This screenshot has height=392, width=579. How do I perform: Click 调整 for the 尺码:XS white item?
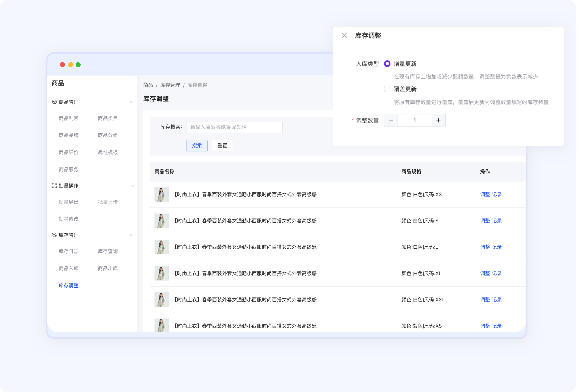(x=485, y=194)
